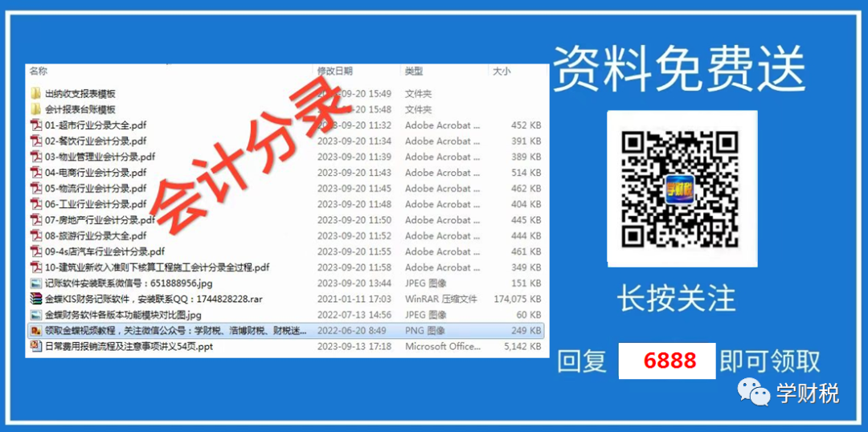Click the PowerPoint icon of 日常费用报销流程 file
The height and width of the screenshot is (432, 868).
[x=36, y=346]
